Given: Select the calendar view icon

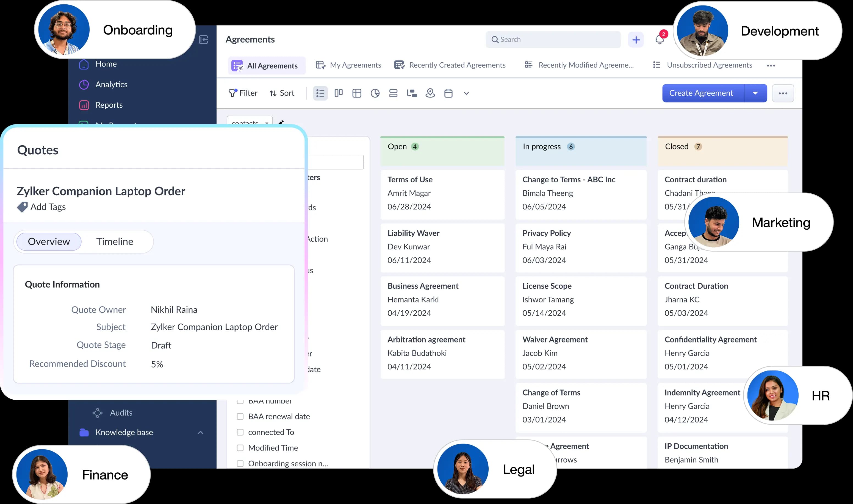Looking at the screenshot, I should [448, 93].
